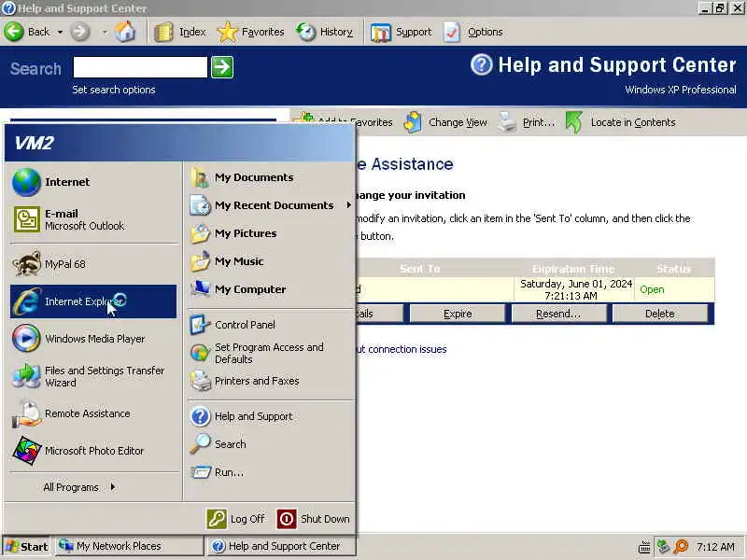The width and height of the screenshot is (747, 560).
Task: Launch MyPal 68 from Start menu
Action: click(x=93, y=264)
